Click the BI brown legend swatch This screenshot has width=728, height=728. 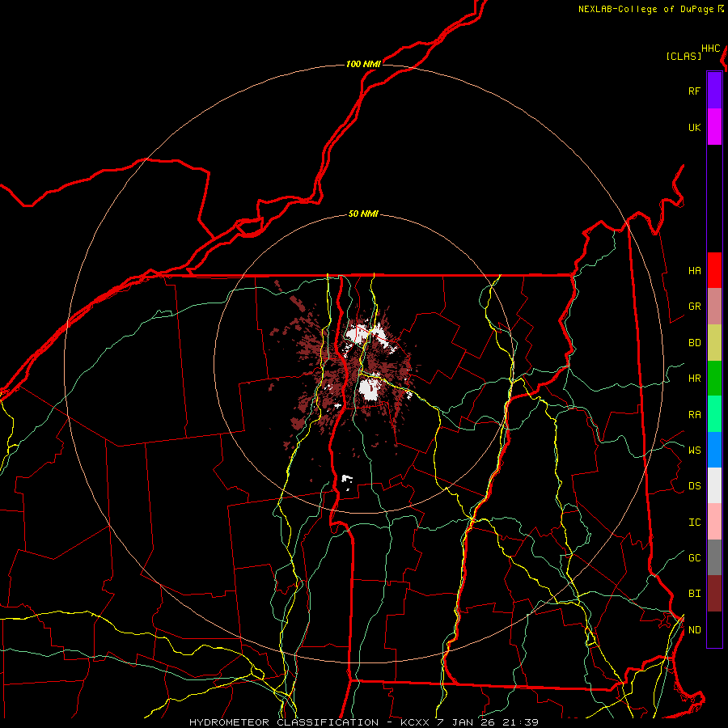714,594
